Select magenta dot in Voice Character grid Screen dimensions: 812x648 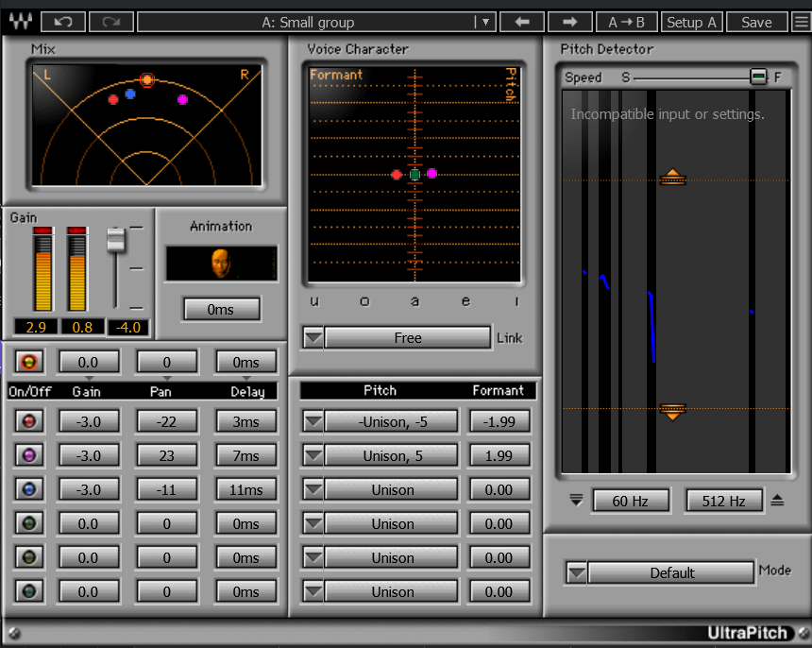431,174
